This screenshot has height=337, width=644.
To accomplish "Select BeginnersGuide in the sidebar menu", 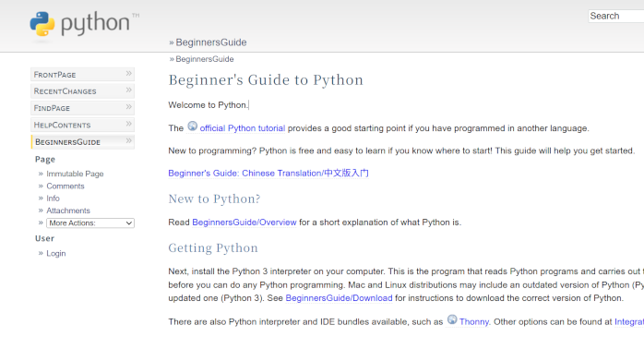I will click(82, 142).
